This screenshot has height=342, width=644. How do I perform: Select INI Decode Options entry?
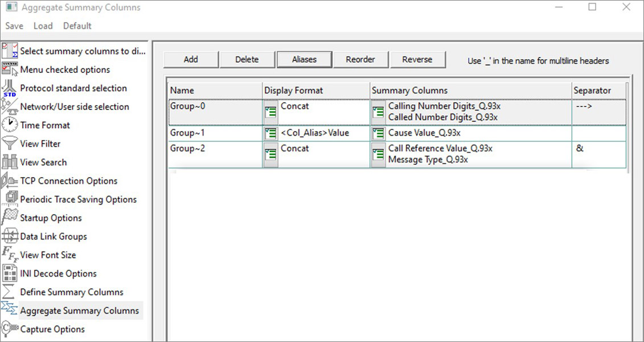coord(58,274)
